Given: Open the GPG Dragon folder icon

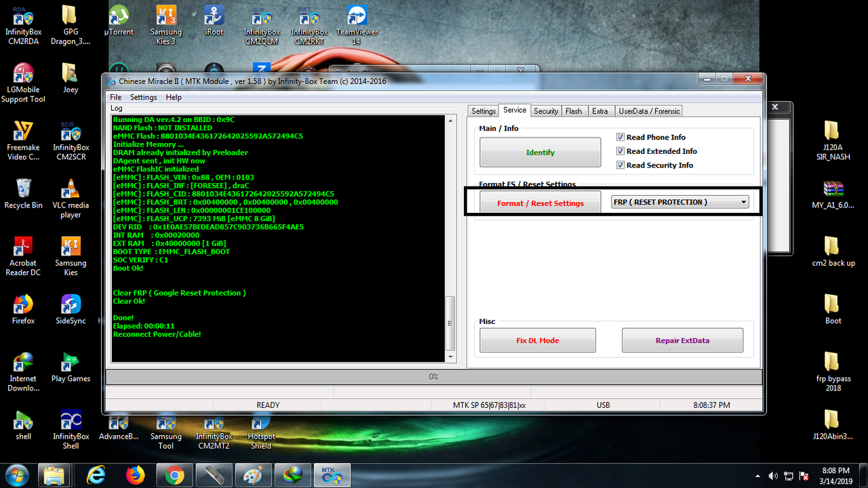Looking at the screenshot, I should pos(71,24).
